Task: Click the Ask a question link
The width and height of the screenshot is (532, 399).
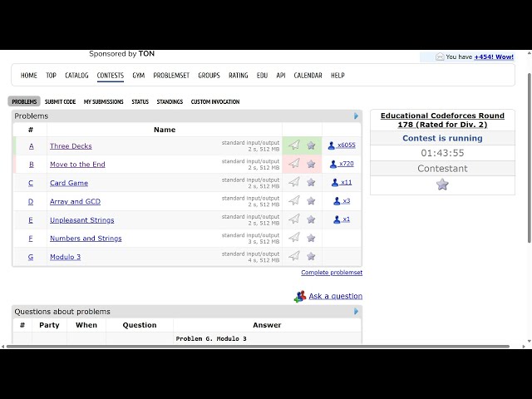Action: 335,296
